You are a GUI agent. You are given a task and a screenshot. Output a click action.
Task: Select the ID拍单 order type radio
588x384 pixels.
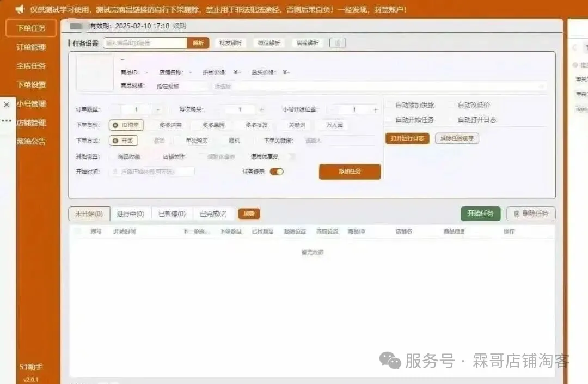[126, 125]
